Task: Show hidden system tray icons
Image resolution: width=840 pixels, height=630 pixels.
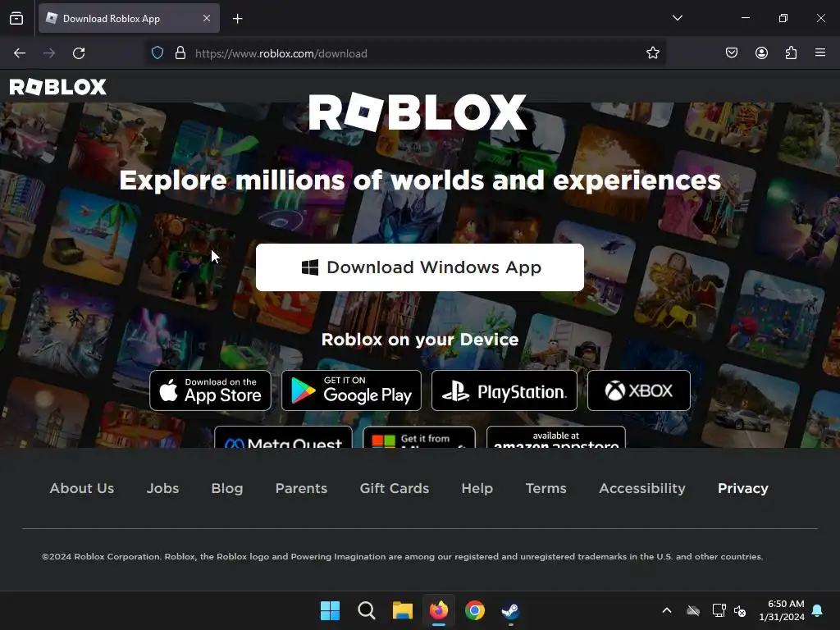Action: point(667,610)
